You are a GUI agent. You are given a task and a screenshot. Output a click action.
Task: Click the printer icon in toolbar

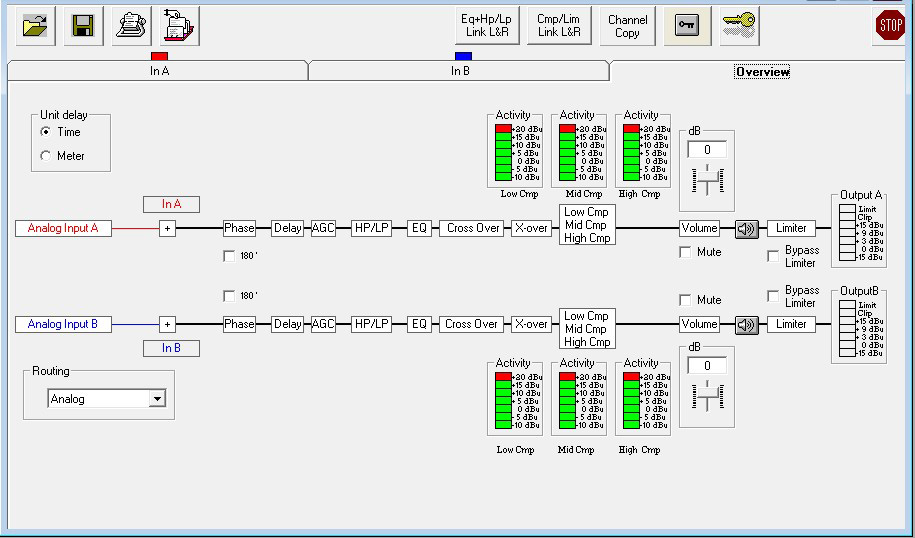[x=132, y=26]
